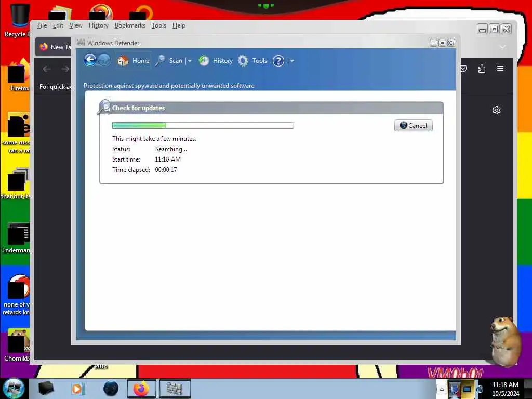The image size is (532, 399).
Task: Start a scan with the Scan button
Action: 169,61
